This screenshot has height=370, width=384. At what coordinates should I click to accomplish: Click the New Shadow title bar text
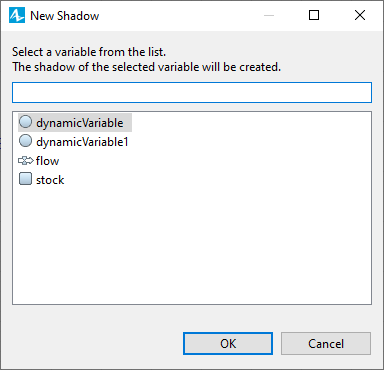[65, 16]
